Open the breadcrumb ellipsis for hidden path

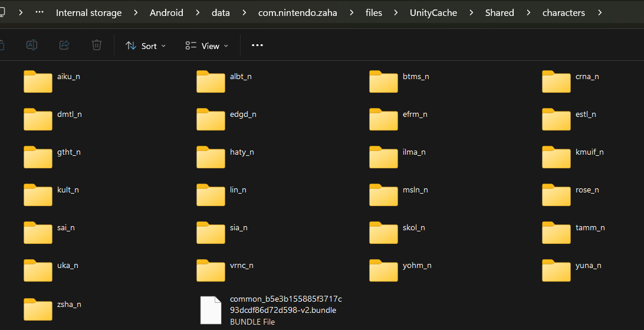40,12
